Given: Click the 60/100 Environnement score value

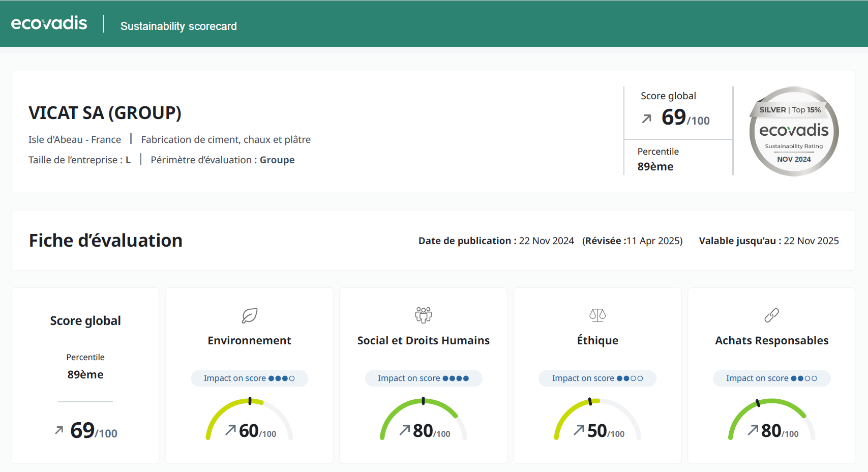Looking at the screenshot, I should point(257,431).
